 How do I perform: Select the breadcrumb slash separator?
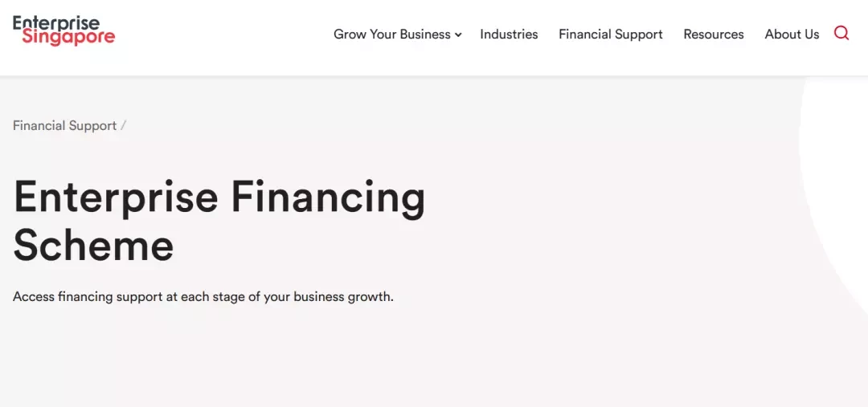click(x=124, y=125)
